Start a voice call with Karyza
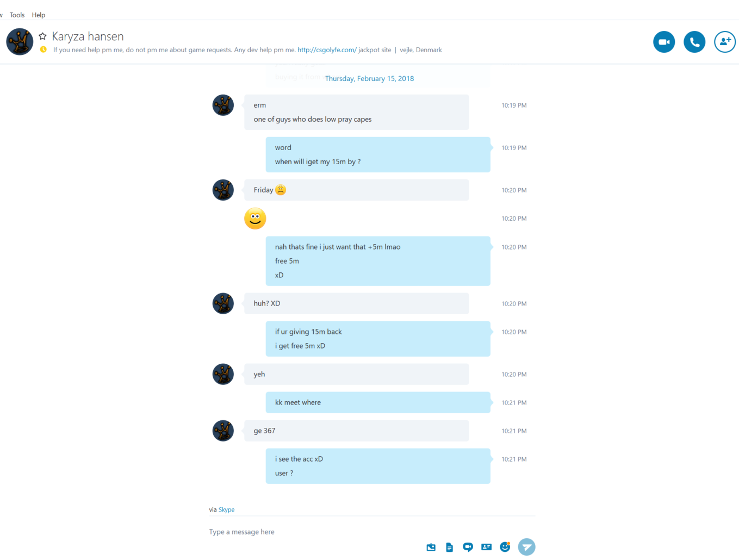The height and width of the screenshot is (560, 739). [694, 42]
